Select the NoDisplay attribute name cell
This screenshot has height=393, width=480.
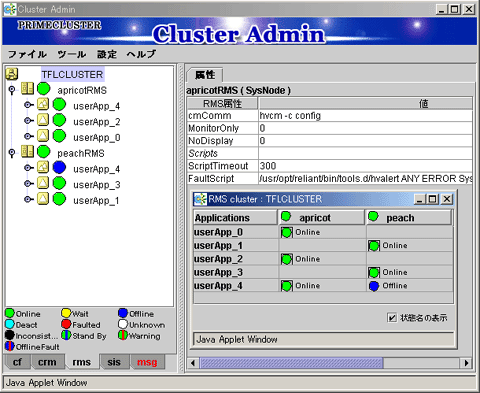point(223,141)
